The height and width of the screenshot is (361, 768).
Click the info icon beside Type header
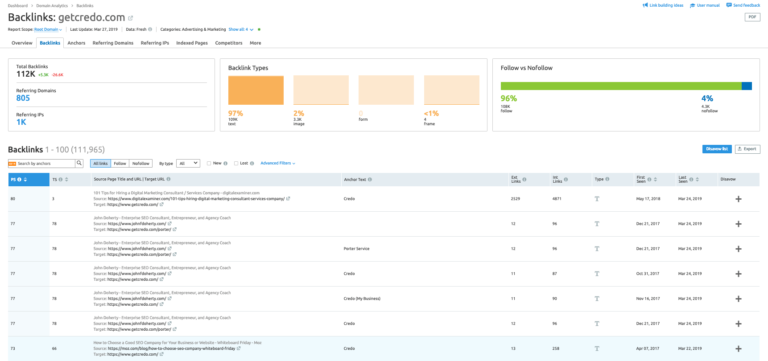(x=606, y=180)
